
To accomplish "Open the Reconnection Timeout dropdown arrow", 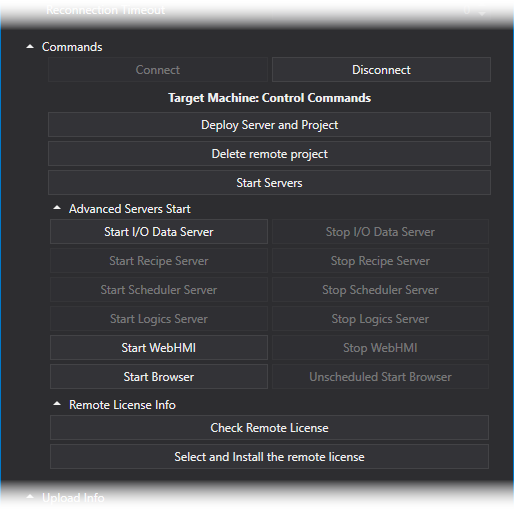I will coord(482,13).
